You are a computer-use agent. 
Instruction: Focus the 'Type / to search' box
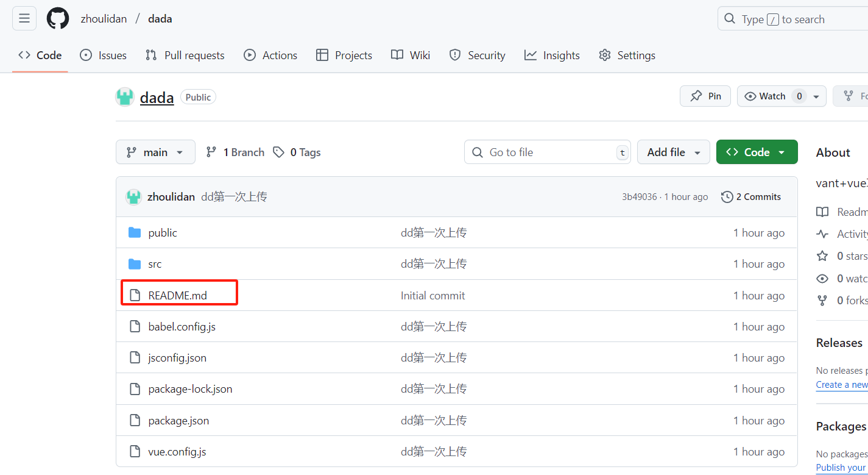[x=792, y=19]
